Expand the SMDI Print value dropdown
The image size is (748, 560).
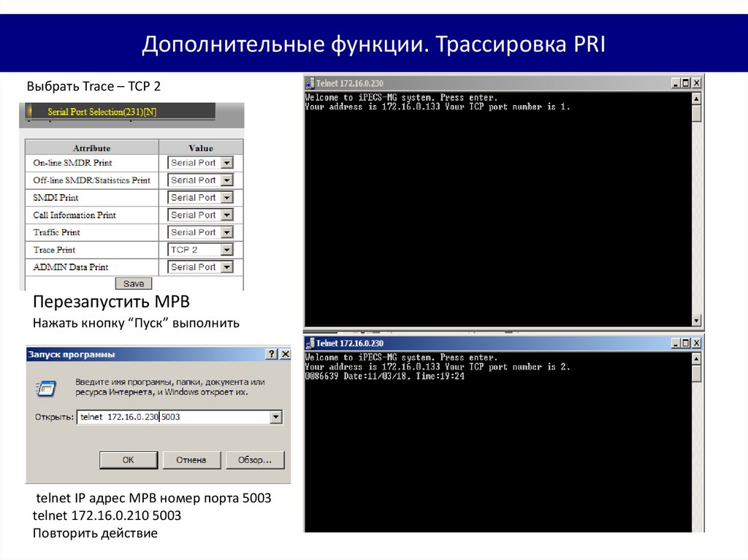tap(227, 197)
